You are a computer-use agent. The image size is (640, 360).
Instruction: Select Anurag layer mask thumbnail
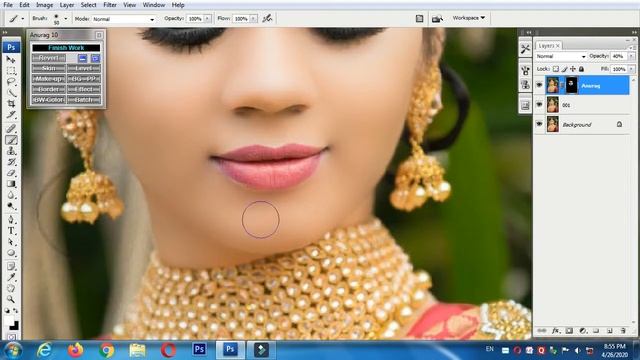tap(571, 85)
